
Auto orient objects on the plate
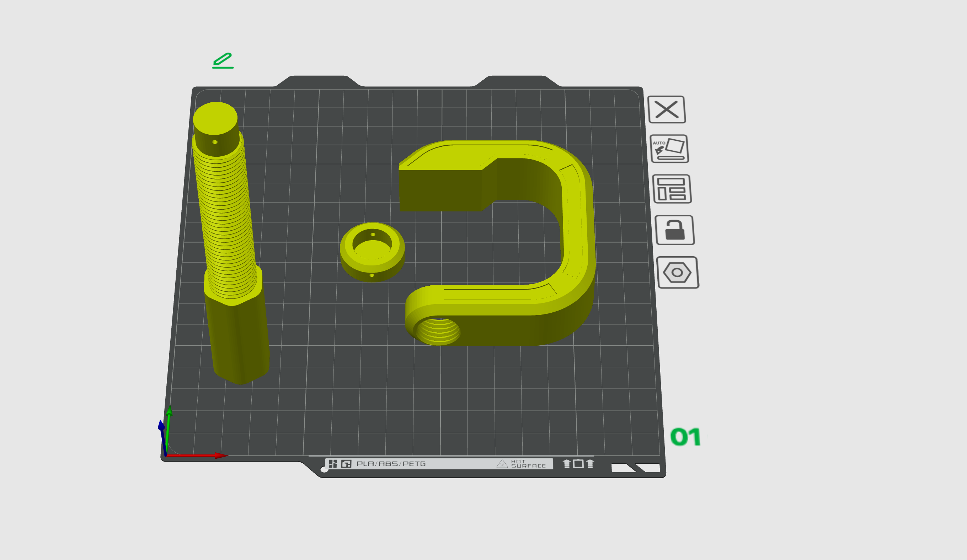click(x=669, y=149)
